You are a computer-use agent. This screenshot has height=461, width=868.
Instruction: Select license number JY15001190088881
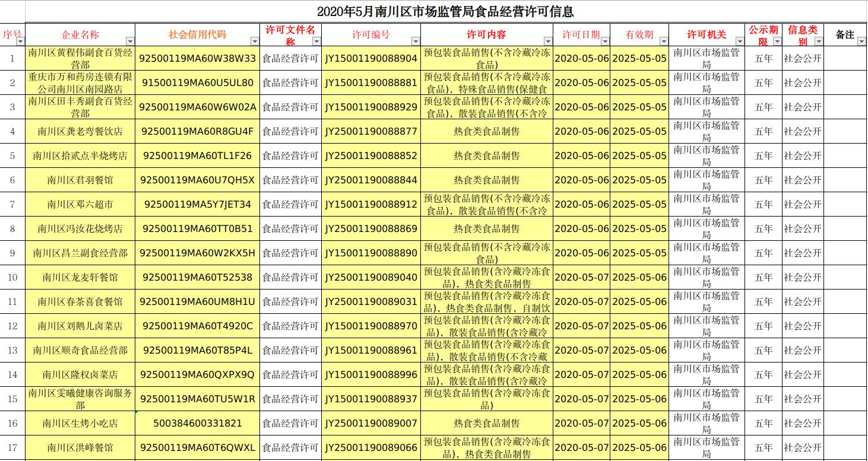click(371, 82)
